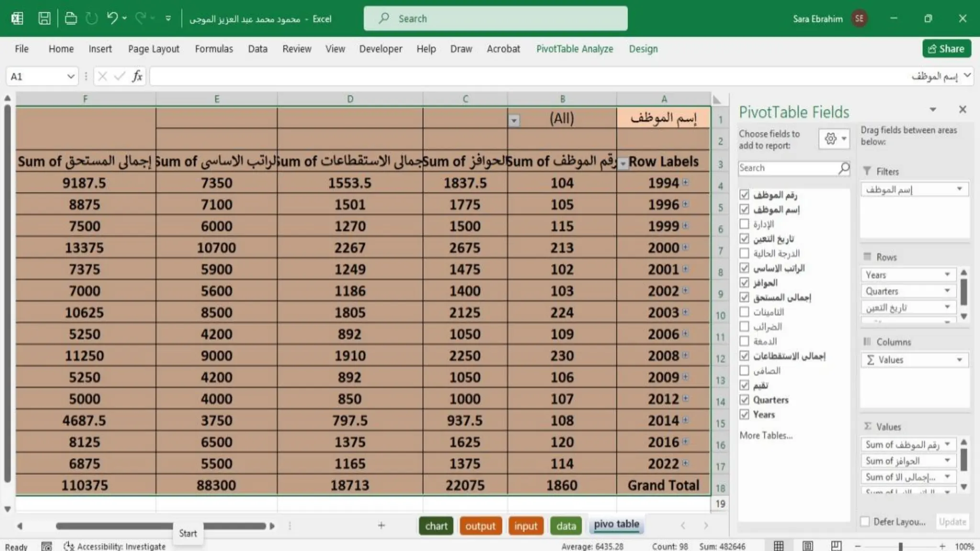The image size is (980, 551).
Task: Close the PivotTable Fields pane
Action: tap(963, 110)
